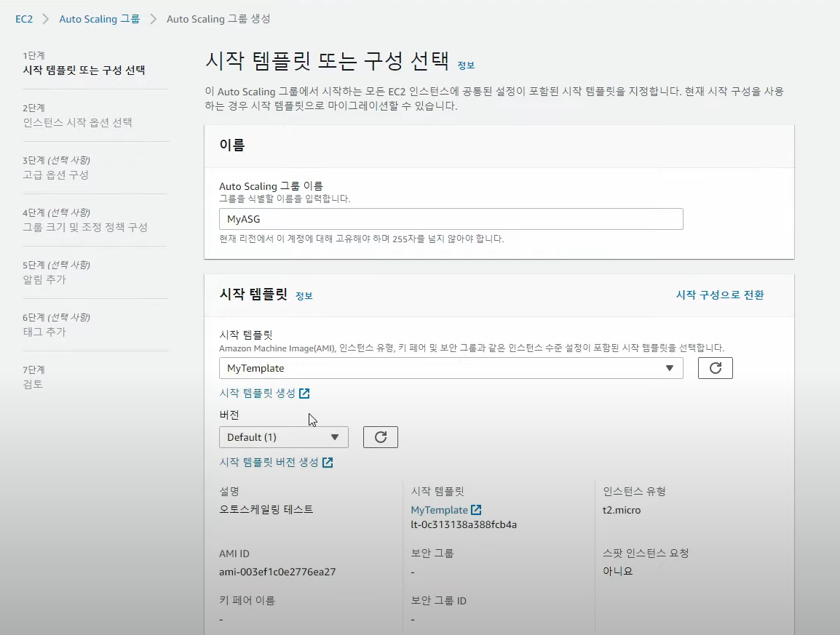Viewport: 840px width, 635px height.
Task: Click description value 오토스케일링 테스트
Action: [266, 509]
